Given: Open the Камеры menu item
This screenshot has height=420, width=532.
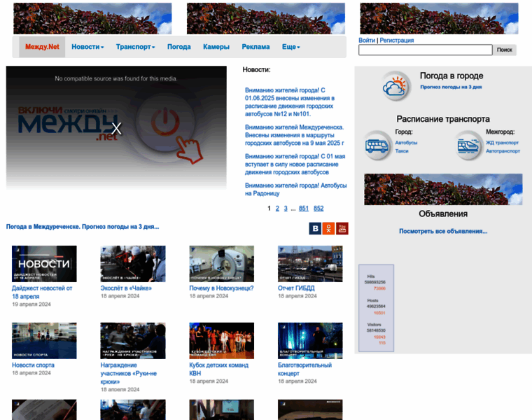Looking at the screenshot, I should tap(216, 47).
